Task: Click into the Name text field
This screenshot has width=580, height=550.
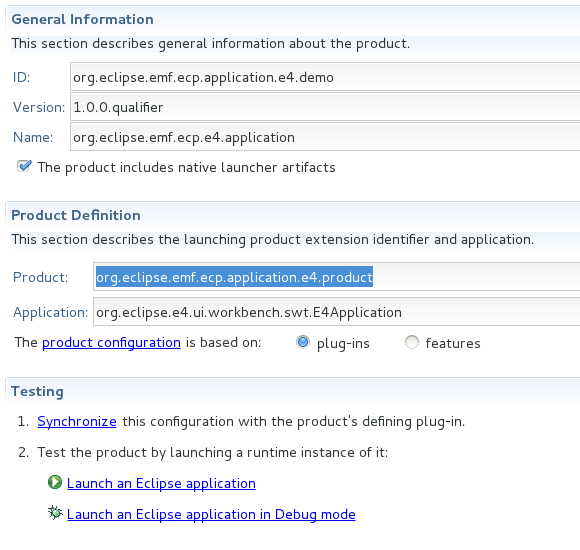Action: click(325, 137)
